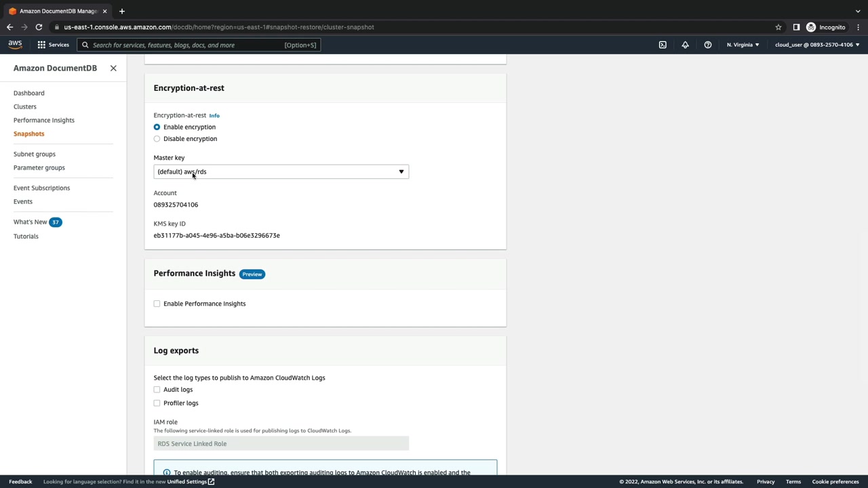Open the notifications bell icon
Image resolution: width=868 pixels, height=488 pixels.
pos(685,45)
